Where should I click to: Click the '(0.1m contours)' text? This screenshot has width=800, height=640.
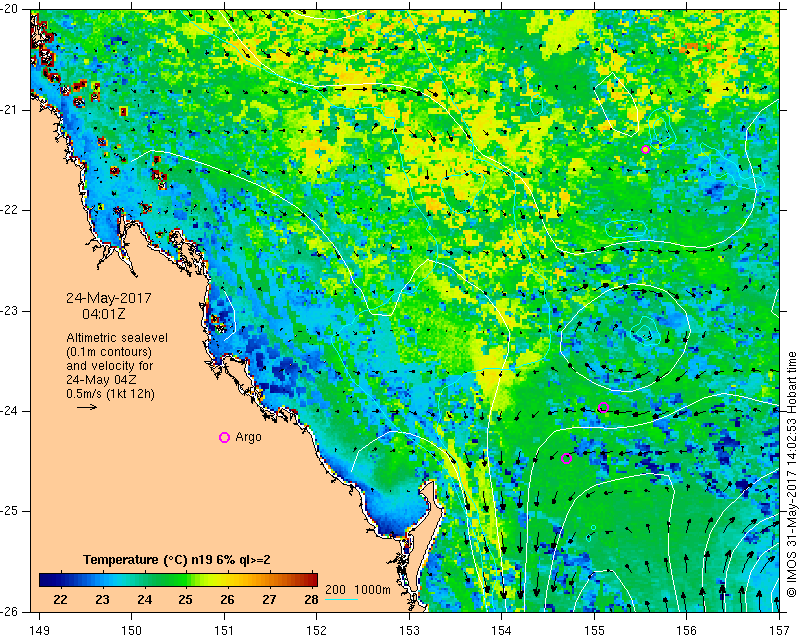click(x=109, y=352)
